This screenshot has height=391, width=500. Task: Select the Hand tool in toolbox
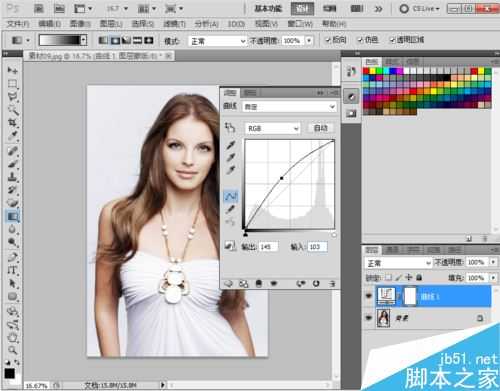coord(13,338)
